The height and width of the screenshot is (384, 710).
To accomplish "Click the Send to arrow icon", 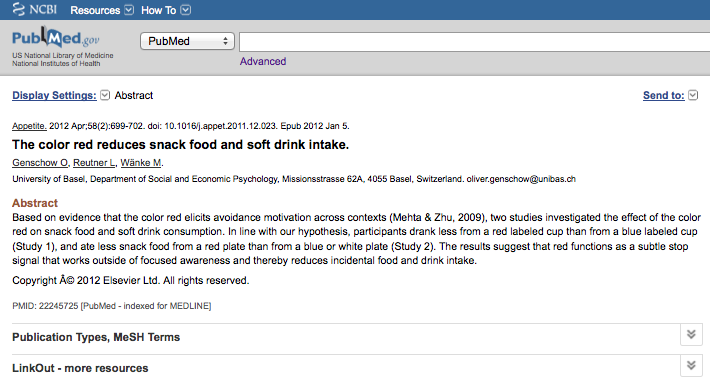I will tap(693, 95).
